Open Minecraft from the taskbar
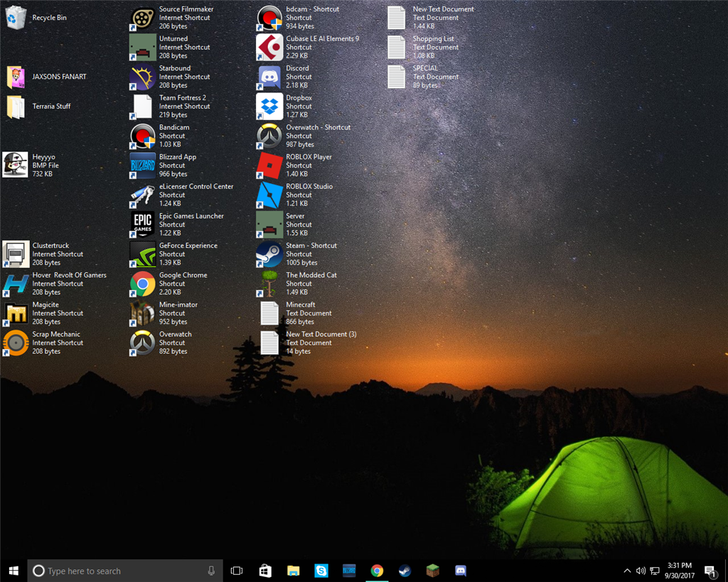 [x=433, y=571]
